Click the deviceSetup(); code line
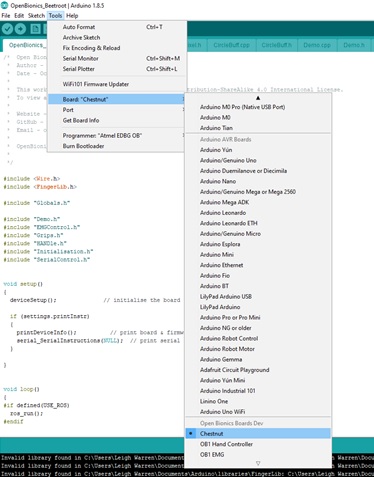 tap(33, 300)
